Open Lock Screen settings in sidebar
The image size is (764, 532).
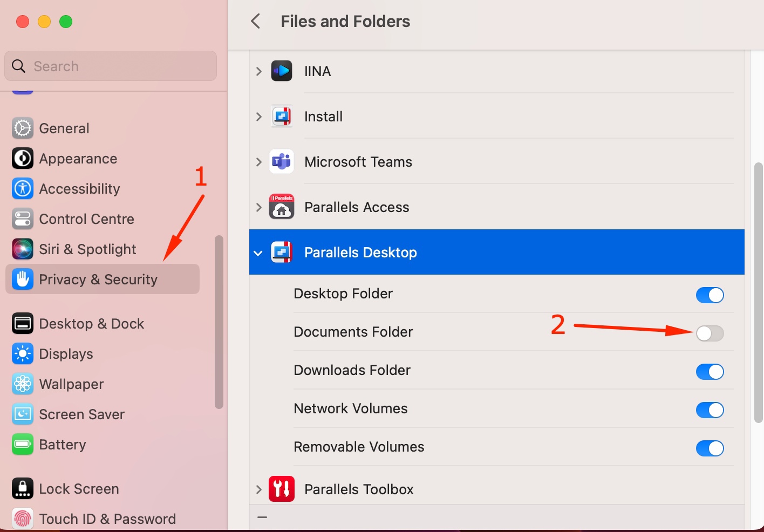[103, 489]
